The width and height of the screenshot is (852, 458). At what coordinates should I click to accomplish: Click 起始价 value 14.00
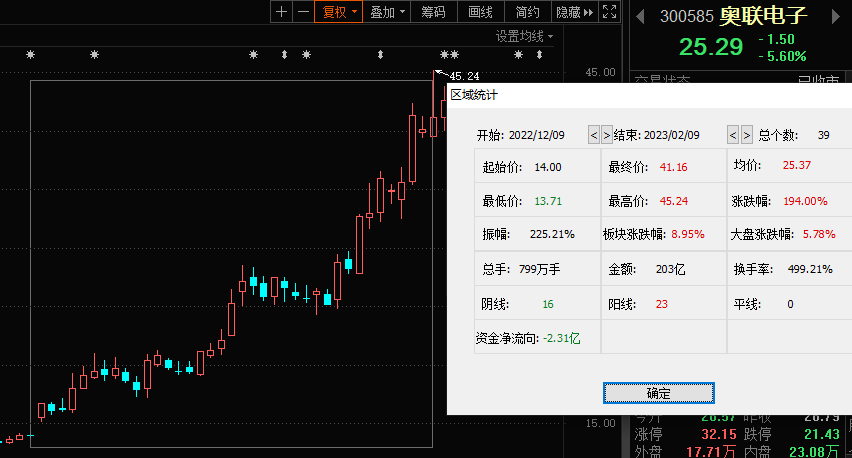tap(548, 167)
